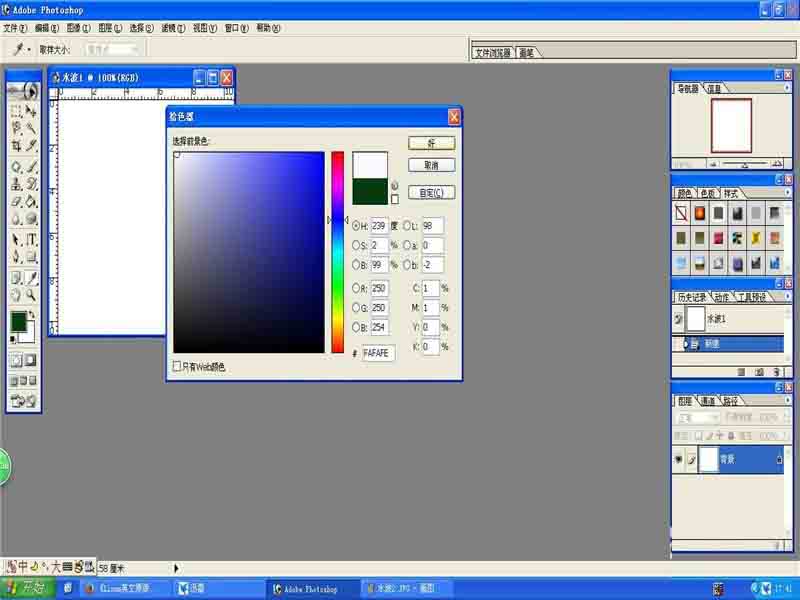Viewport: 800px width, 600px height.
Task: Select the Path Selection arrow tool
Action: tap(16, 239)
